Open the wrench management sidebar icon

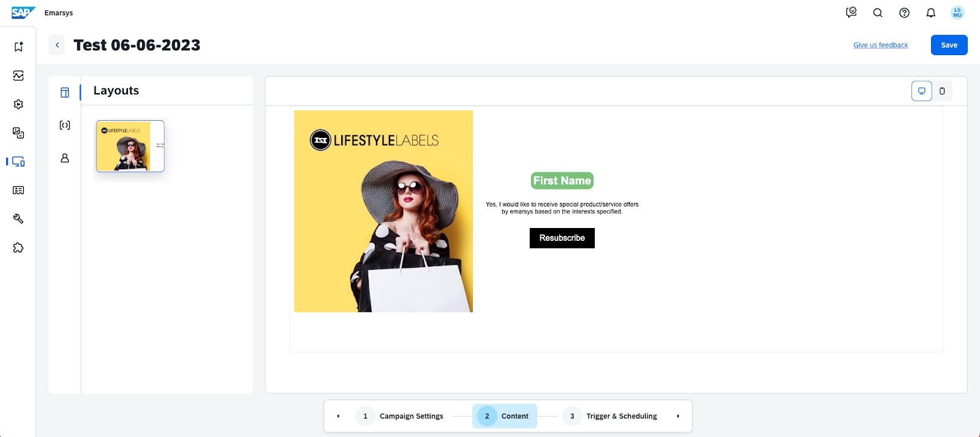[18, 219]
